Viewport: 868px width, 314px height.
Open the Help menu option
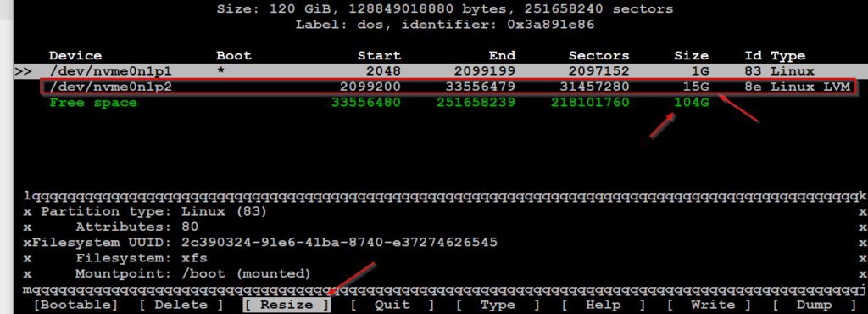603,305
